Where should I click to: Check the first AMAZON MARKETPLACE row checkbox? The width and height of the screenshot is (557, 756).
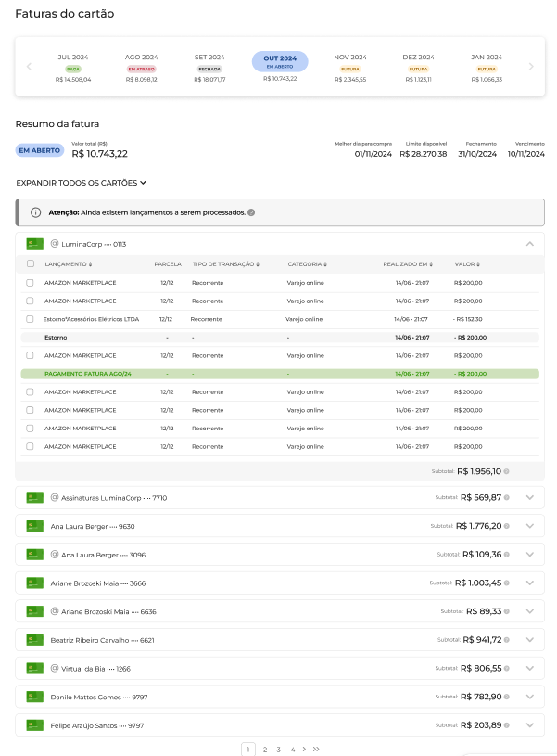tap(31, 282)
